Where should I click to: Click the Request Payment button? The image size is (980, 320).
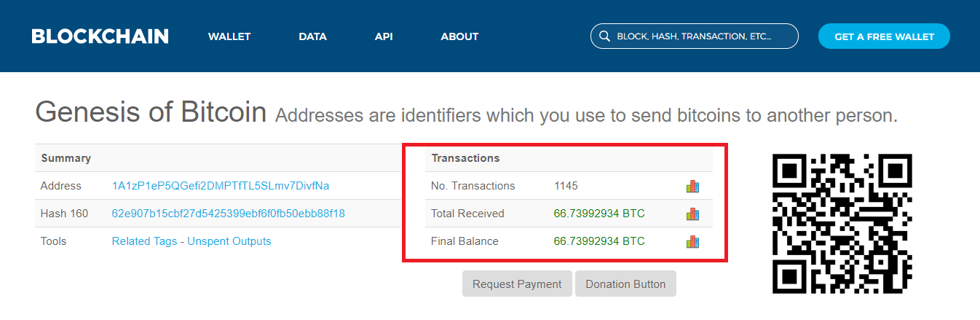point(517,284)
